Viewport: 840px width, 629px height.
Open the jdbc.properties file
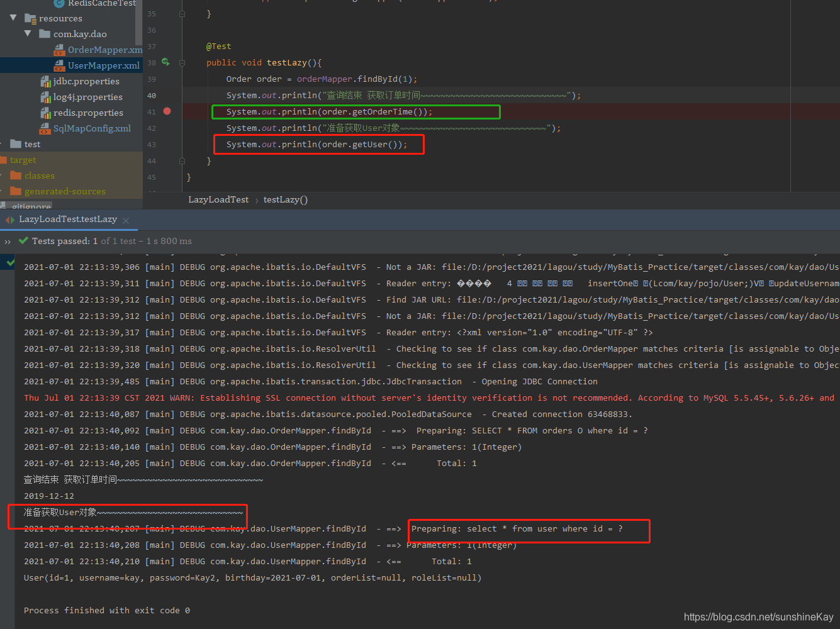(x=86, y=81)
